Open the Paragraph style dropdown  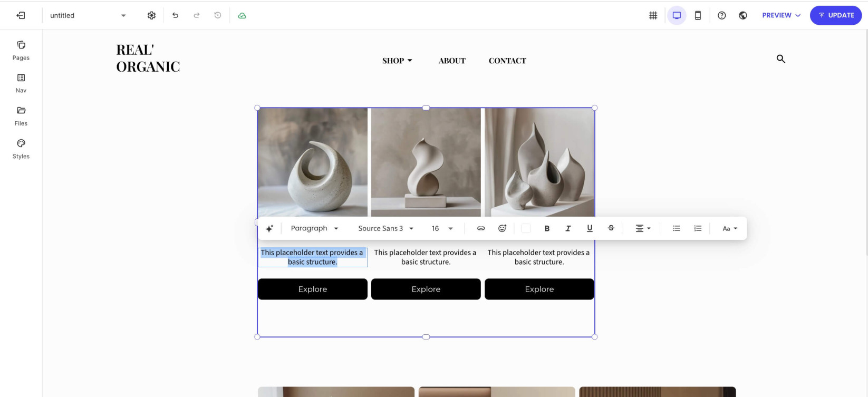[314, 228]
